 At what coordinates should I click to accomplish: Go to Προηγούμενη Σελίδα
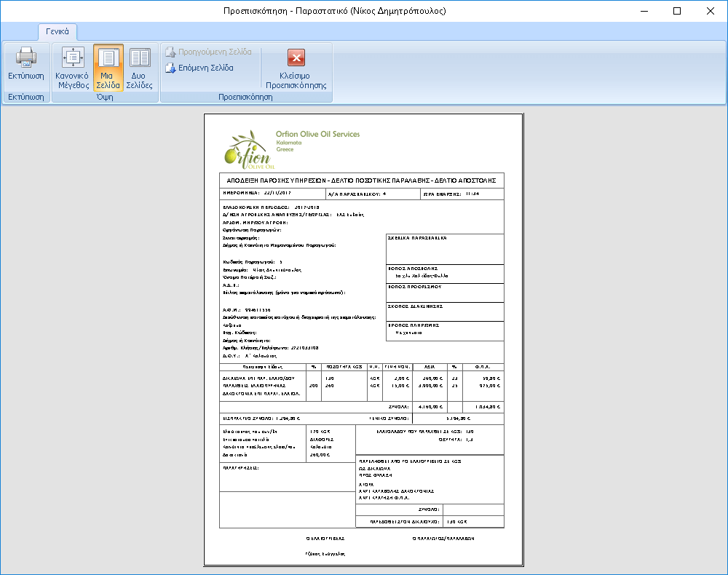coord(208,52)
